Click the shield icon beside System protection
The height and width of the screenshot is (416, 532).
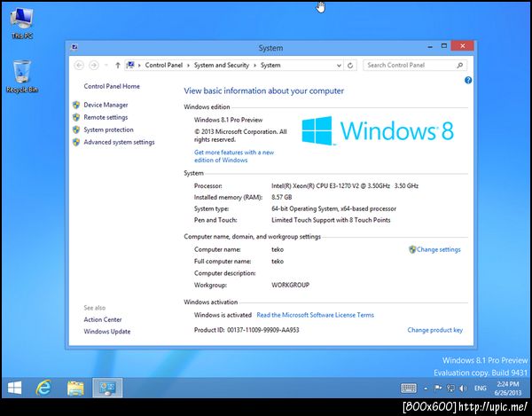[x=76, y=130]
